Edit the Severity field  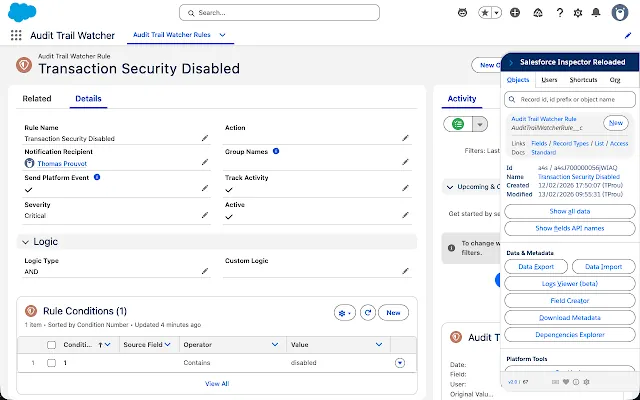pos(205,215)
